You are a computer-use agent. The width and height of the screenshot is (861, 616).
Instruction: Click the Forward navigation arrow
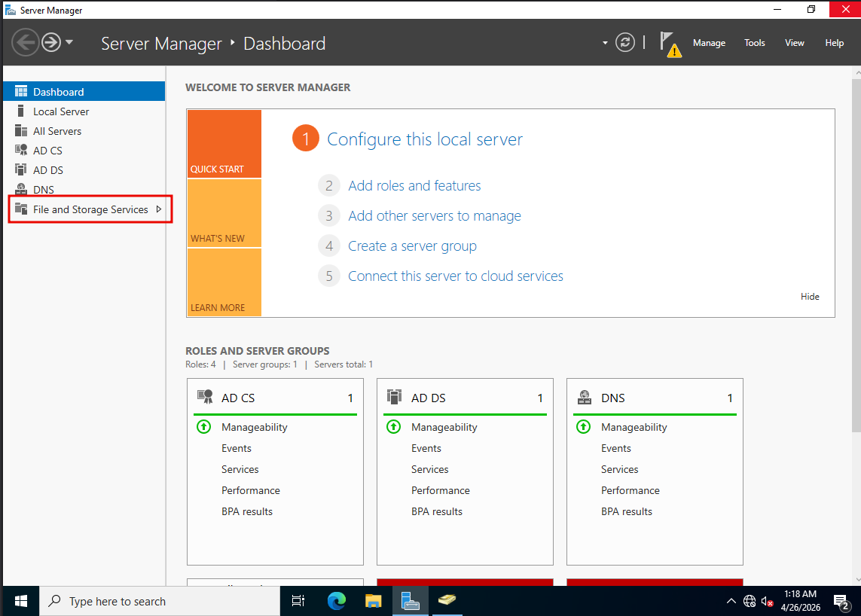[52, 42]
